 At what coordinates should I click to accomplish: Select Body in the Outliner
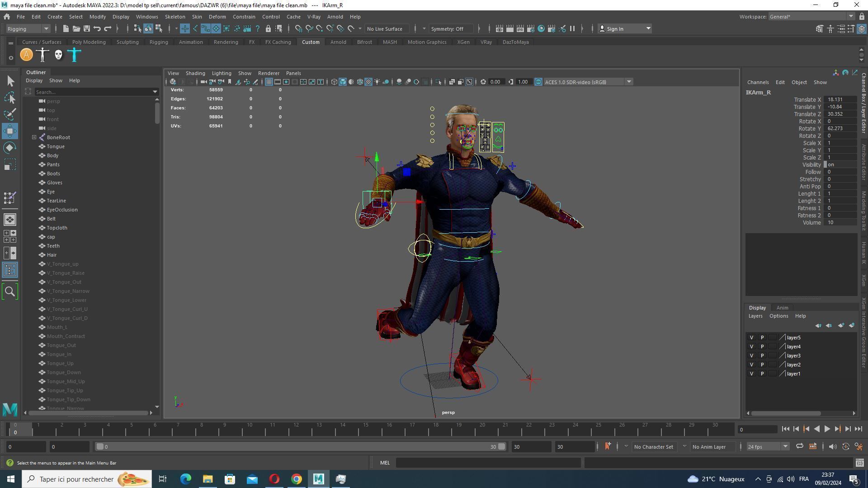coord(52,155)
